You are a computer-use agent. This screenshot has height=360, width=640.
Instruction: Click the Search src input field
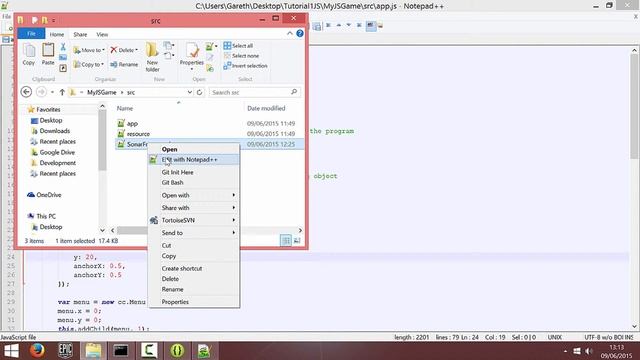coord(255,92)
